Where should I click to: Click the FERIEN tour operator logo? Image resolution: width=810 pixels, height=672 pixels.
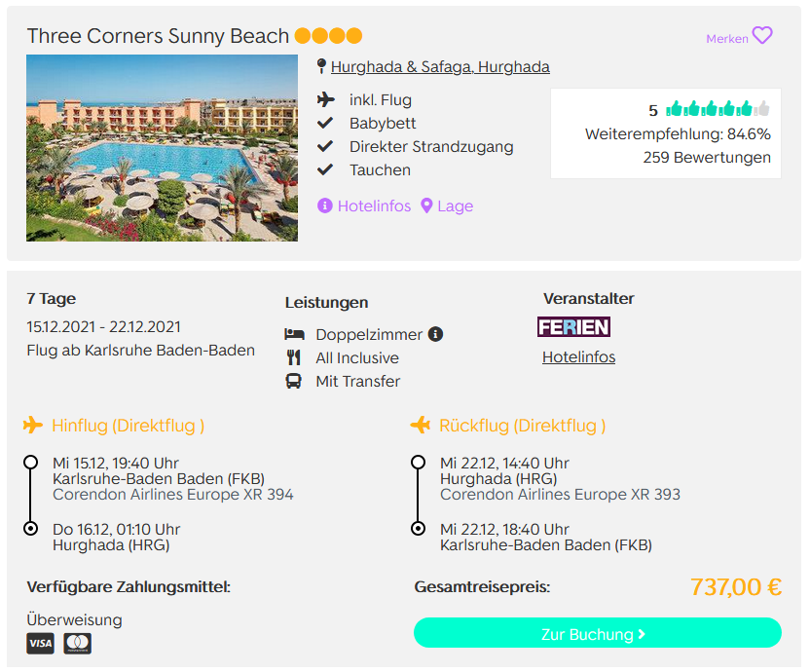[x=573, y=327]
